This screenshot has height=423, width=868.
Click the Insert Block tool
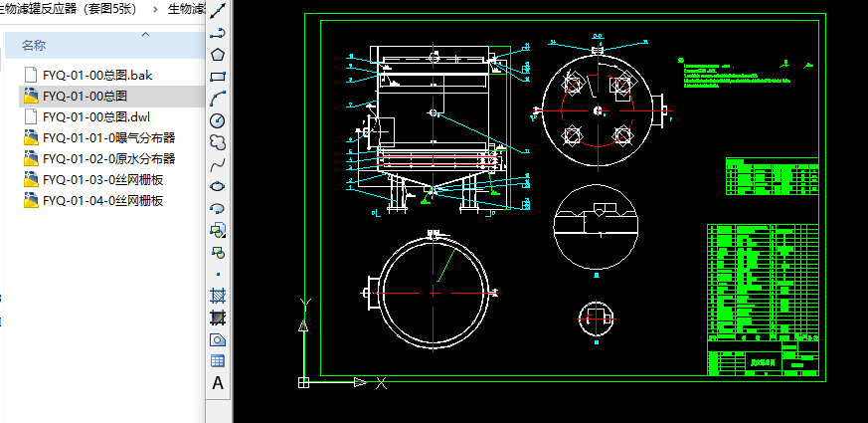click(x=218, y=230)
